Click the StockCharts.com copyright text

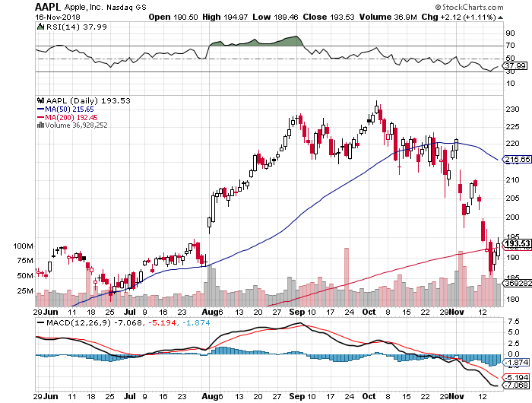pyautogui.click(x=469, y=7)
